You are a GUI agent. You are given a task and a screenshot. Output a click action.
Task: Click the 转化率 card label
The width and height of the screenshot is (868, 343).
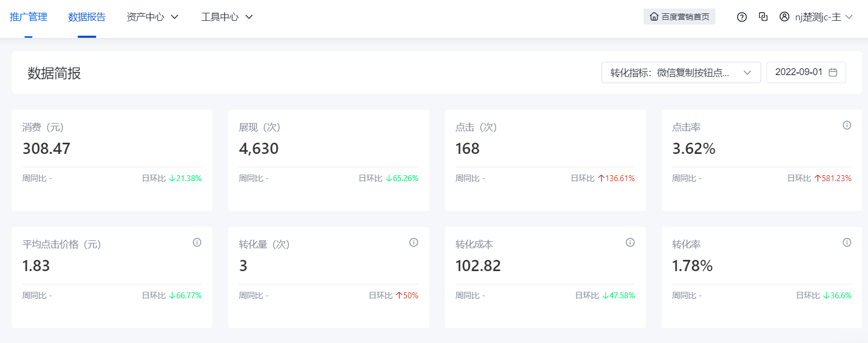[686, 244]
